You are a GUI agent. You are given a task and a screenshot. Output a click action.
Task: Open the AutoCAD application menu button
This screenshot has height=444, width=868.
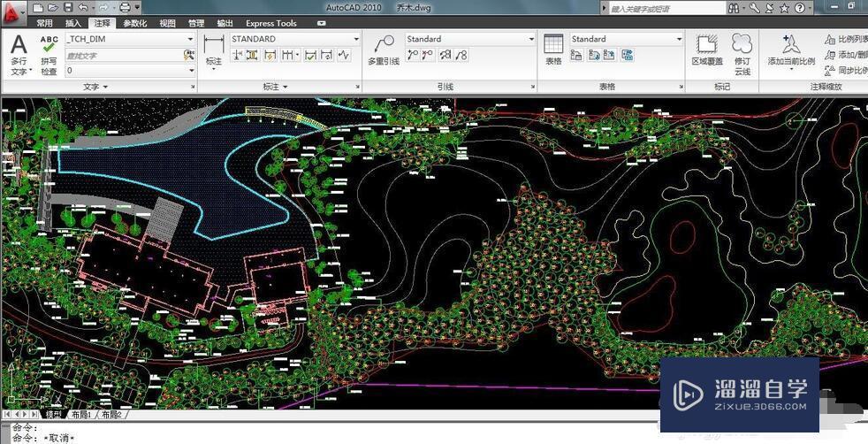coord(13,12)
